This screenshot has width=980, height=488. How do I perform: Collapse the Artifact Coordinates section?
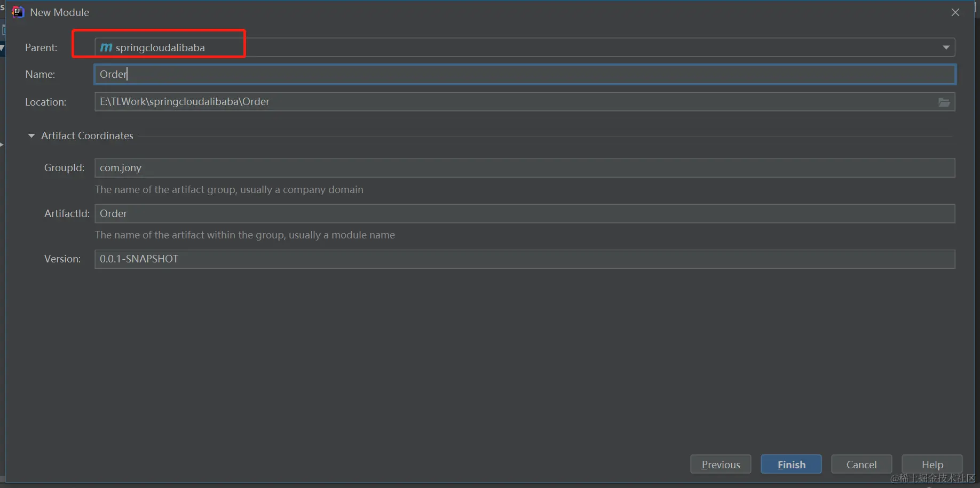tap(31, 136)
